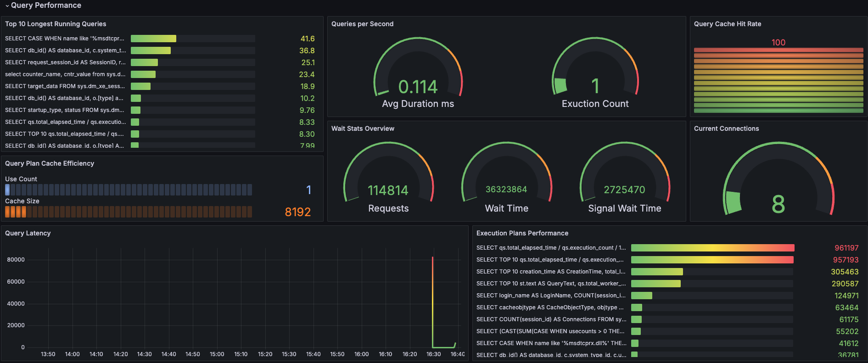
Task: Click the value 61175
Action: [x=849, y=319]
